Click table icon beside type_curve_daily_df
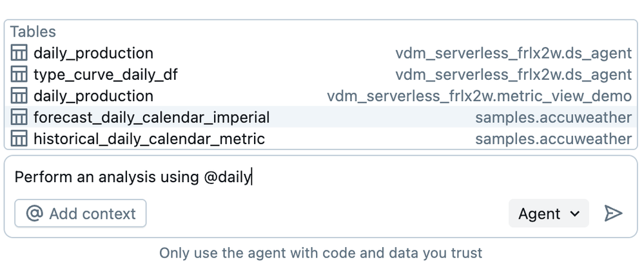This screenshot has width=644, height=262. [x=19, y=75]
